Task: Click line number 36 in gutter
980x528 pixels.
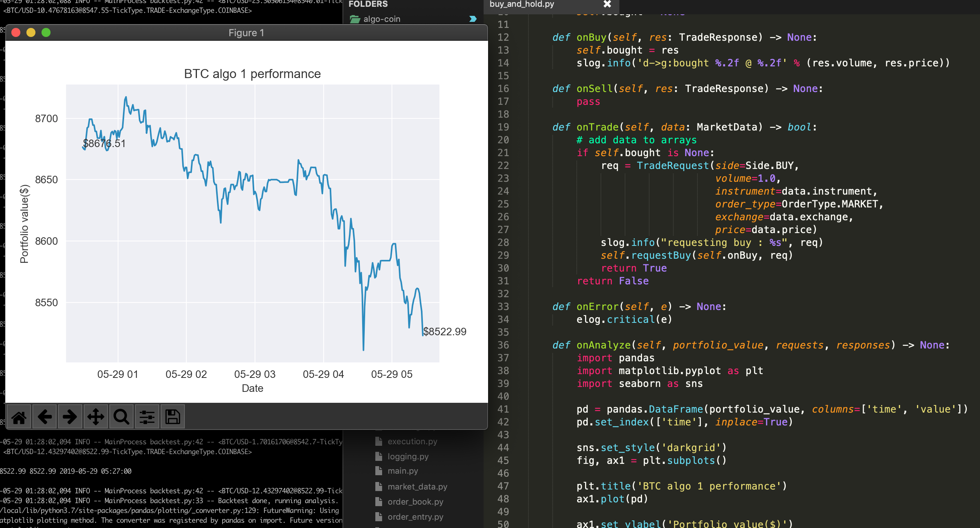Action: point(503,345)
